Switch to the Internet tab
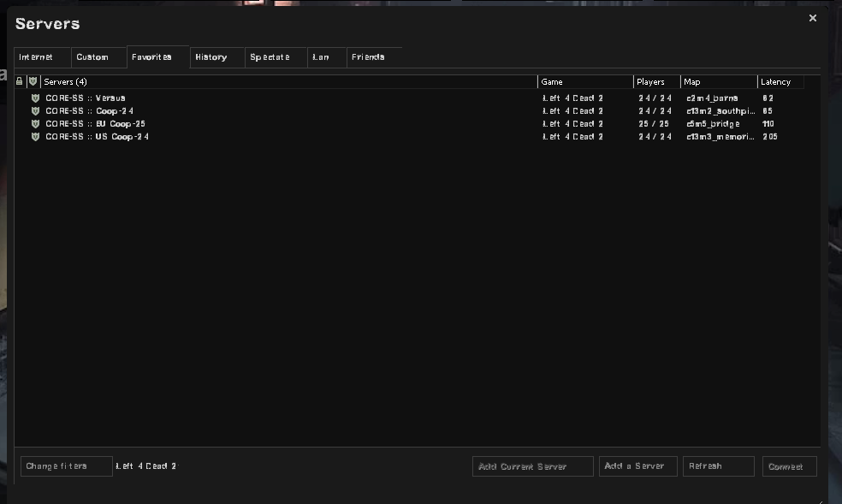Viewport: 842px width, 504px height. pyautogui.click(x=36, y=57)
